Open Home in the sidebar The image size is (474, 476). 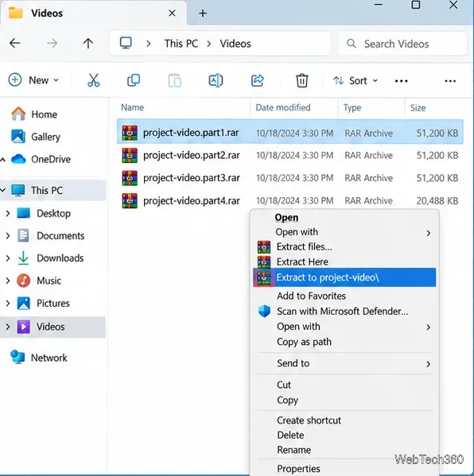coord(34,114)
